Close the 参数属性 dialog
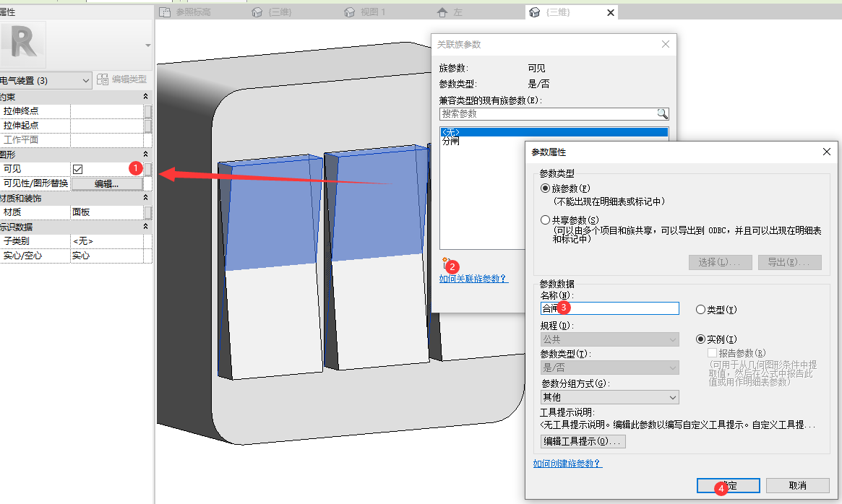The image size is (842, 504). (x=826, y=152)
